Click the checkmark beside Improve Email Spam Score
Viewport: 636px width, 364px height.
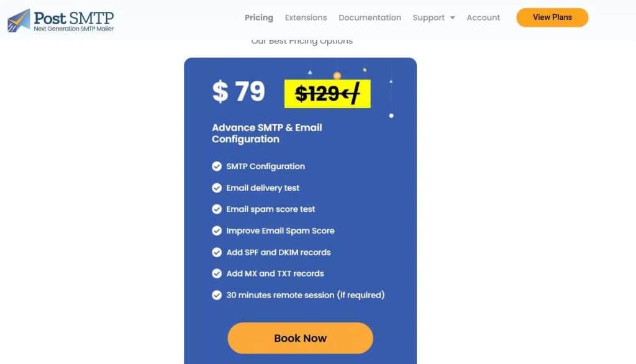(x=217, y=230)
